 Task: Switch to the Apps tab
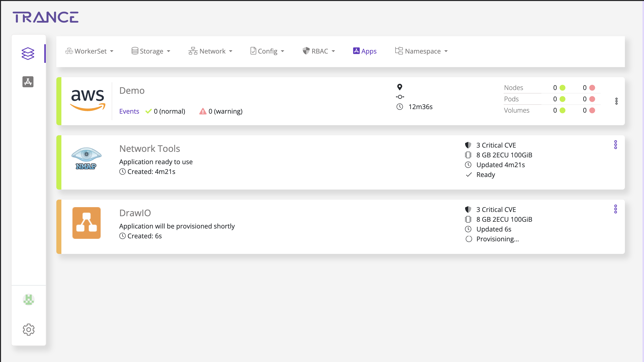tap(365, 51)
